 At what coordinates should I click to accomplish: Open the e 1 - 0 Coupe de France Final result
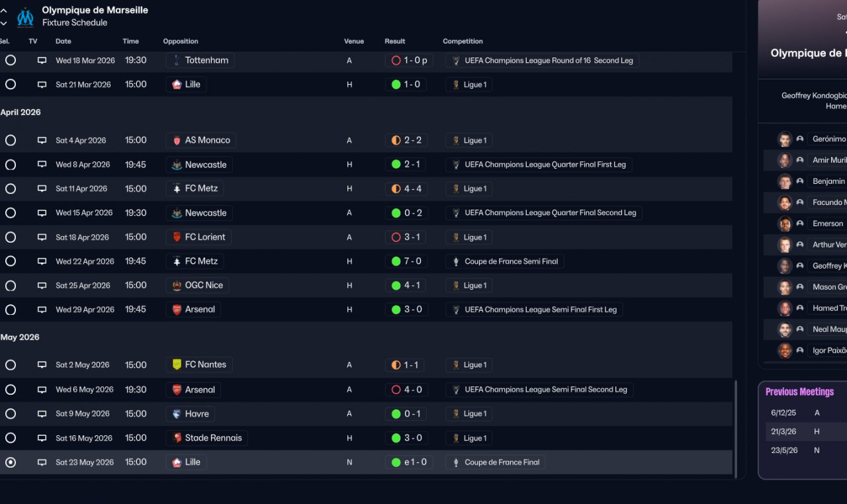tap(409, 462)
